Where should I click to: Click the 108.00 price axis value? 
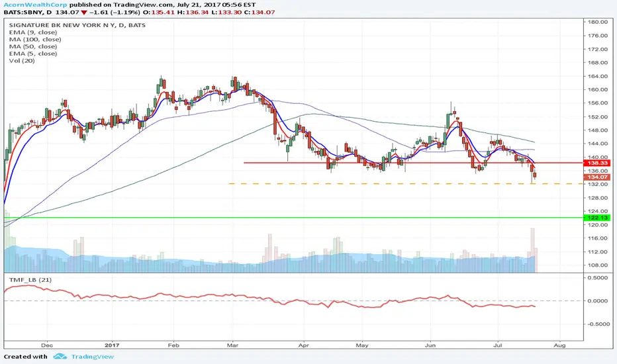coord(597,265)
